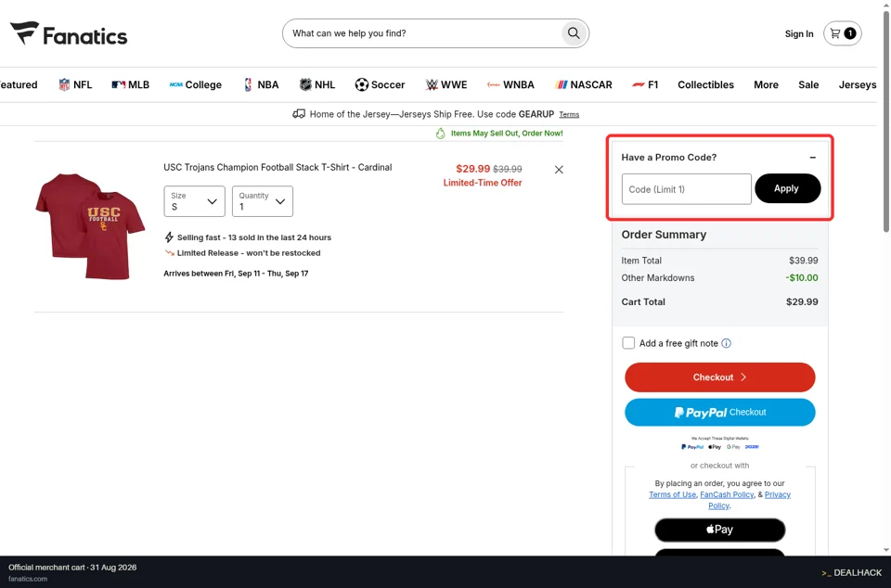Click the Order Summary heading
The height and width of the screenshot is (588, 891).
(x=664, y=235)
